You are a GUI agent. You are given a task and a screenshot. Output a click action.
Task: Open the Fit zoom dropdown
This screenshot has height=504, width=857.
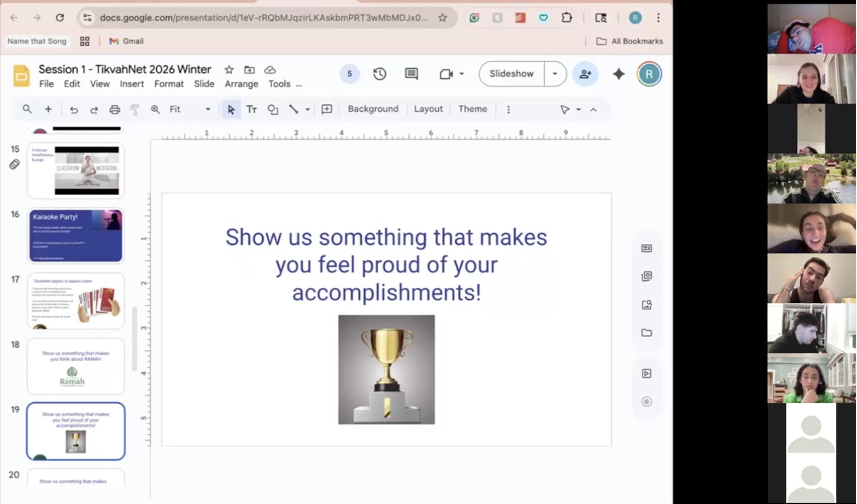(x=208, y=109)
